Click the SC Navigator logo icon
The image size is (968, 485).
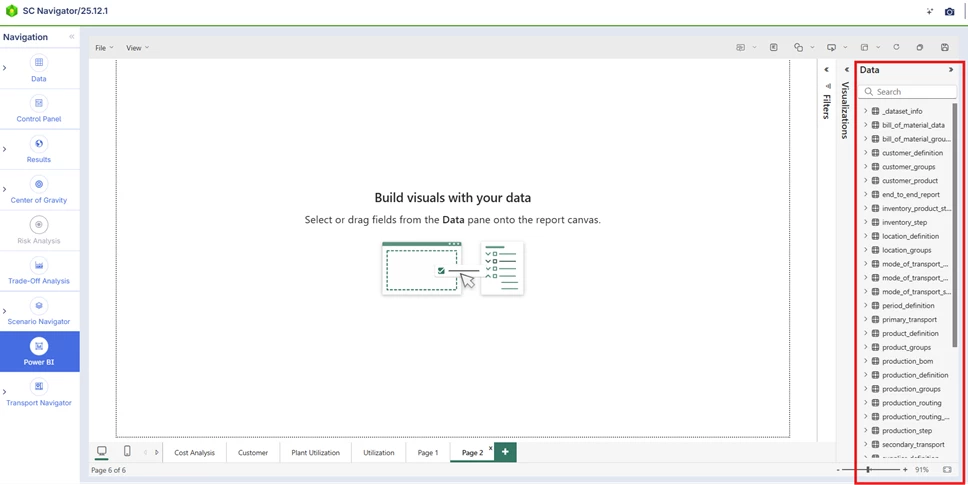coord(11,11)
